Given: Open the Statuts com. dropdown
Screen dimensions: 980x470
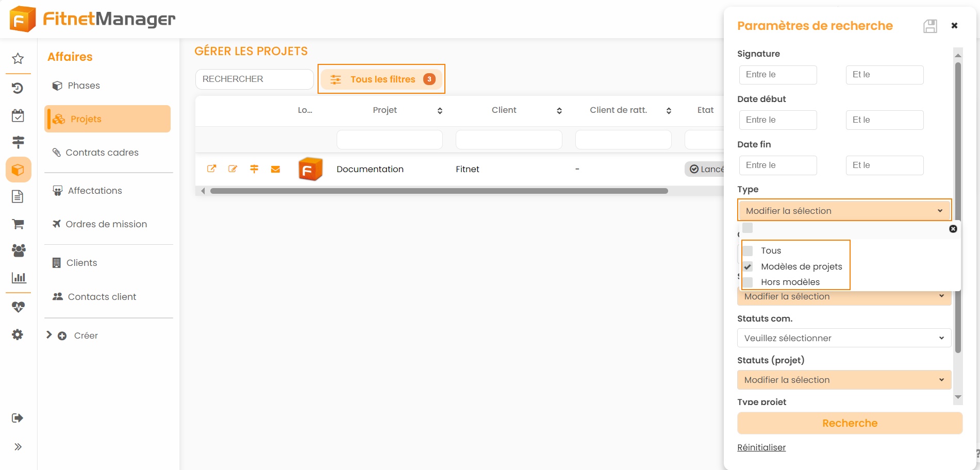Looking at the screenshot, I should click(x=844, y=338).
